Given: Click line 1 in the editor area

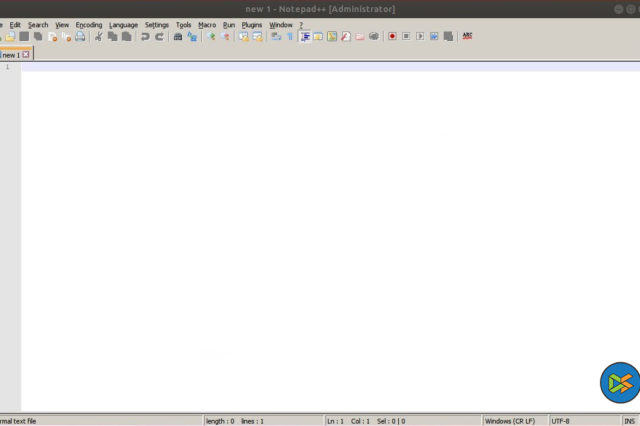Looking at the screenshot, I should coord(300,67).
